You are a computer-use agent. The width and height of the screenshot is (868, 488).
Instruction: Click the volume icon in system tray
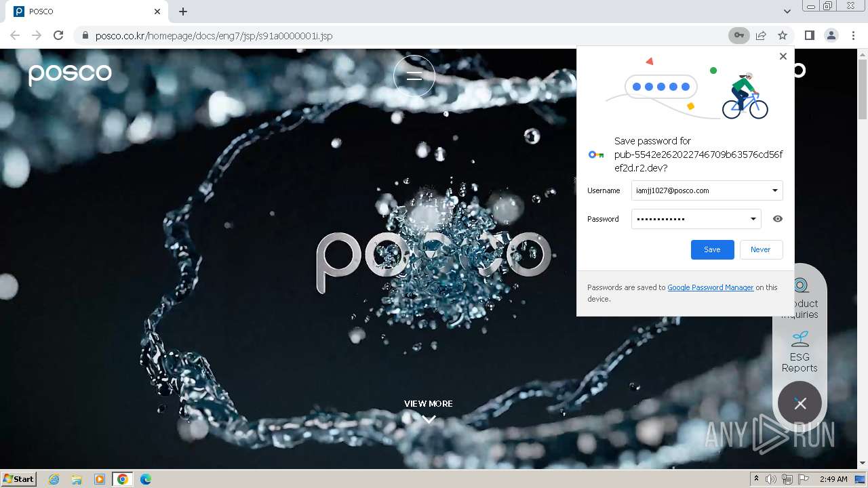pyautogui.click(x=771, y=479)
